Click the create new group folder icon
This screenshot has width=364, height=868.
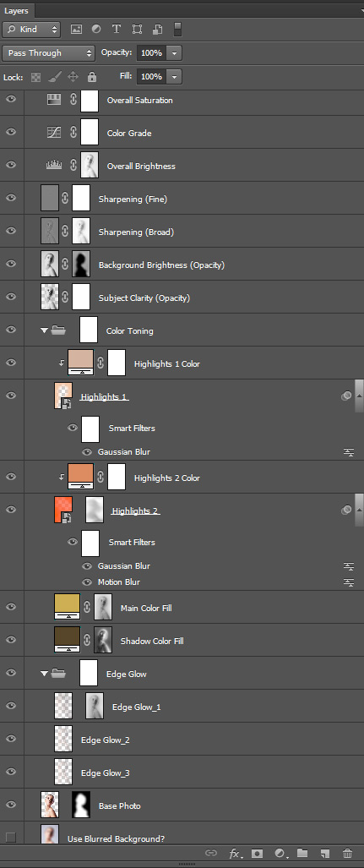pos(302,853)
